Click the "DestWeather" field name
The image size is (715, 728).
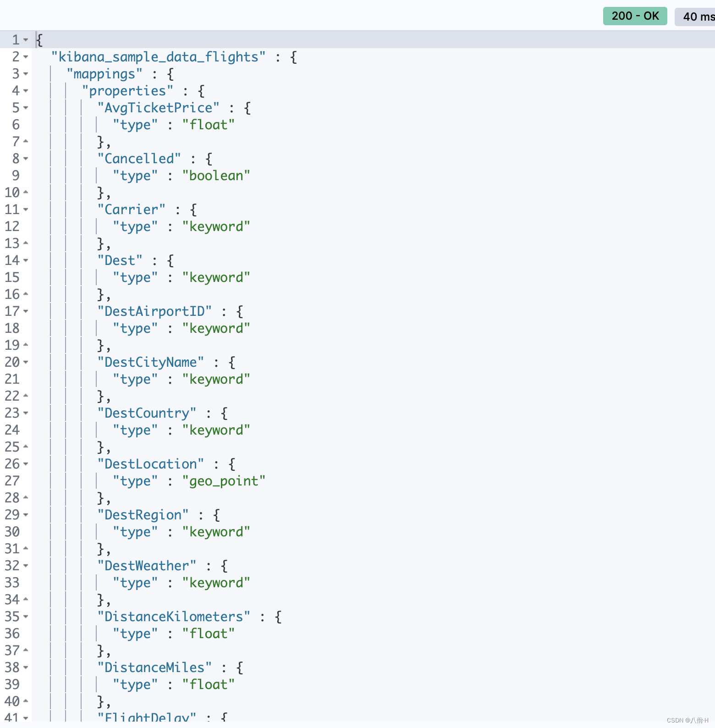147,566
